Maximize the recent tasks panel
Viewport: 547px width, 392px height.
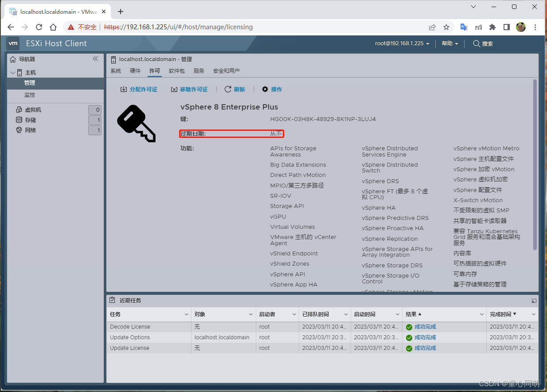pos(534,301)
